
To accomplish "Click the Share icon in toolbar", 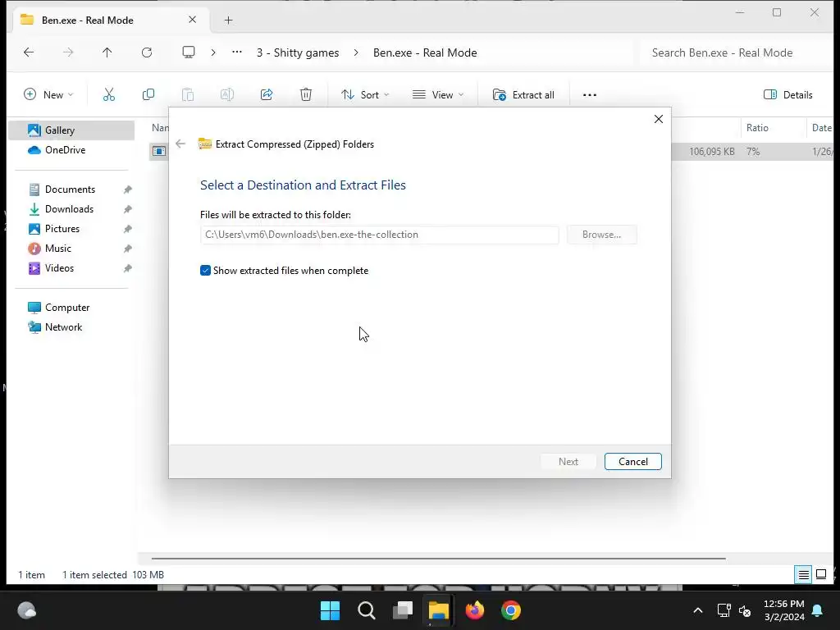I will coord(267,95).
